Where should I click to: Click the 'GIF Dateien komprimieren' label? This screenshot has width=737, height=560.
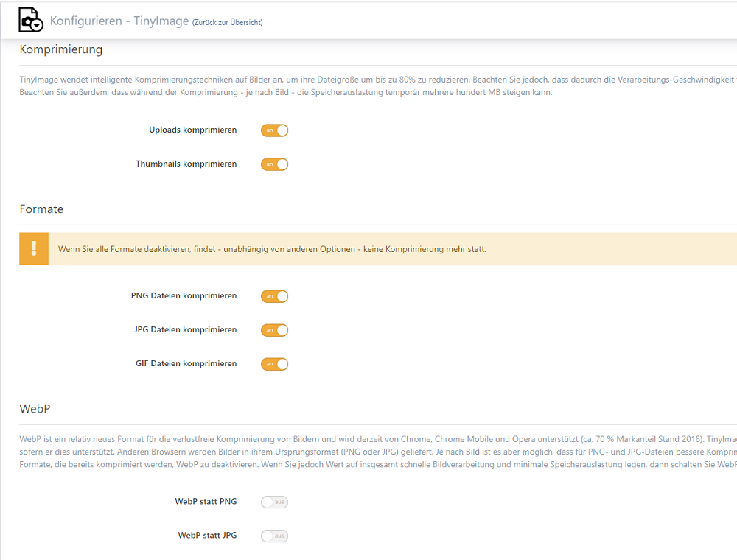[x=186, y=363]
